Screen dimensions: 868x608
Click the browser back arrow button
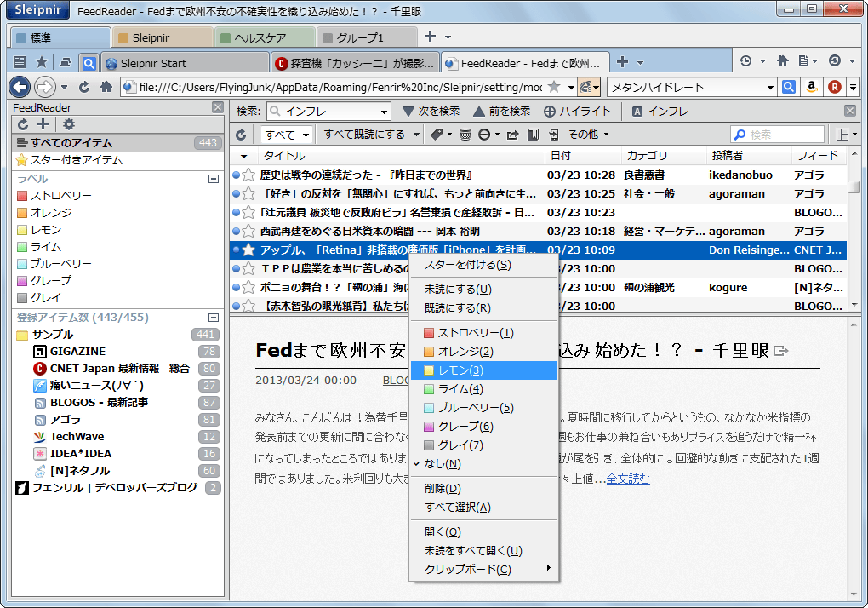point(20,87)
